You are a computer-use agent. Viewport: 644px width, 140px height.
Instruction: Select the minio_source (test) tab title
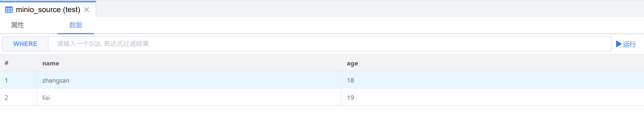48,10
